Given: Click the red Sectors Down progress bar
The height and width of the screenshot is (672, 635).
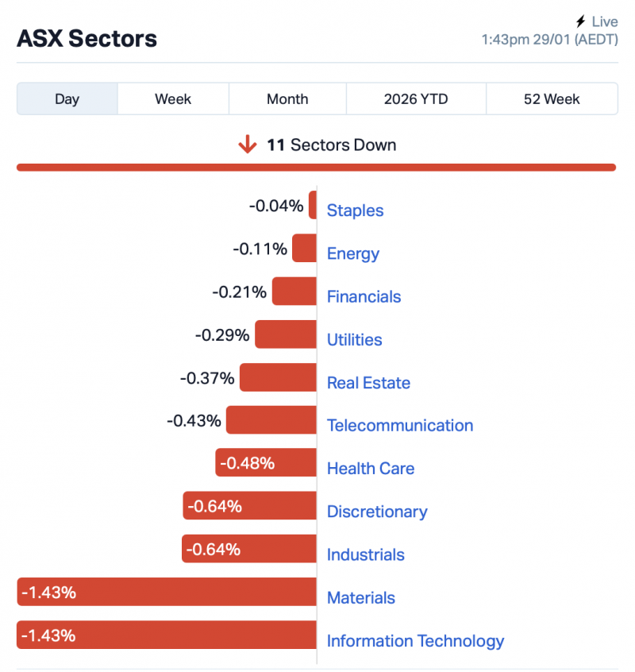Looking at the screenshot, I should coord(316,167).
